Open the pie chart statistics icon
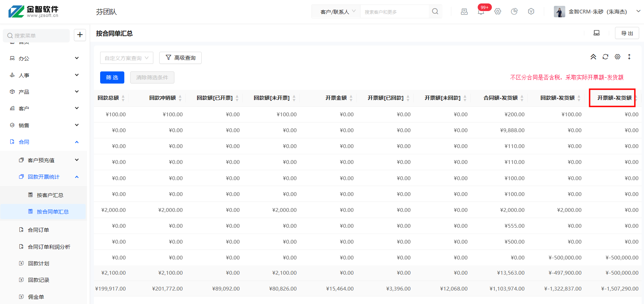The image size is (644, 304). 514,11
